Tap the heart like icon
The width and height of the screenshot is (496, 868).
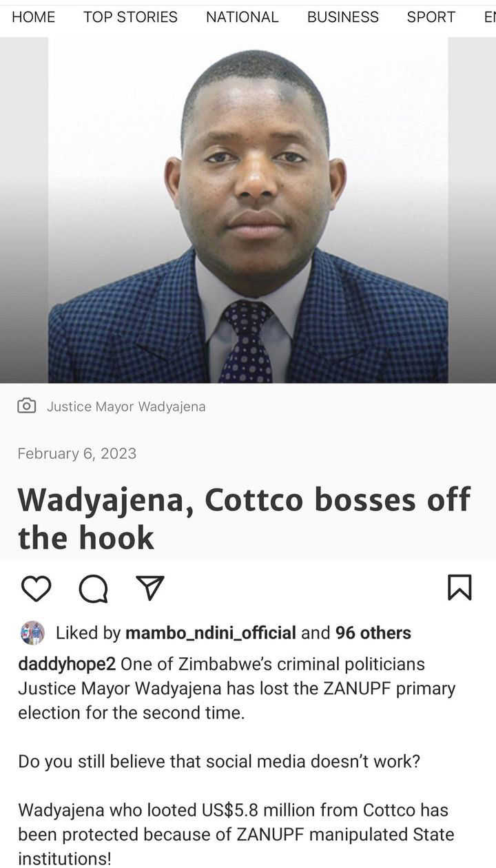(x=37, y=588)
